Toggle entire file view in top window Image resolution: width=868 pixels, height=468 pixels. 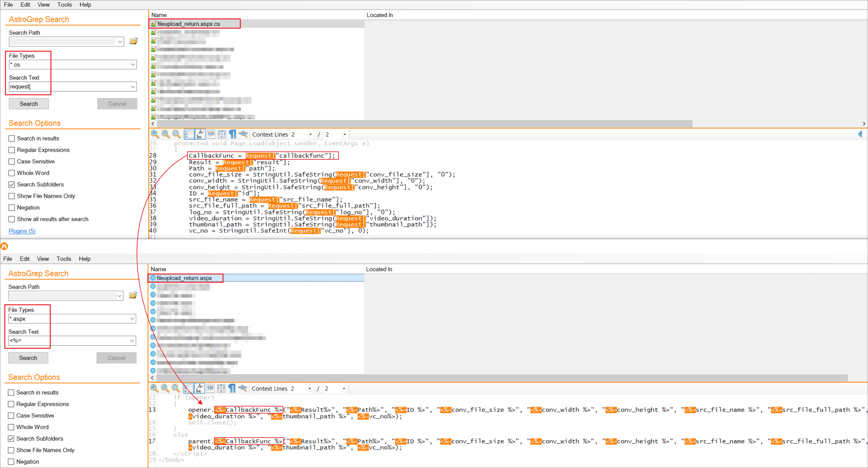pos(222,134)
